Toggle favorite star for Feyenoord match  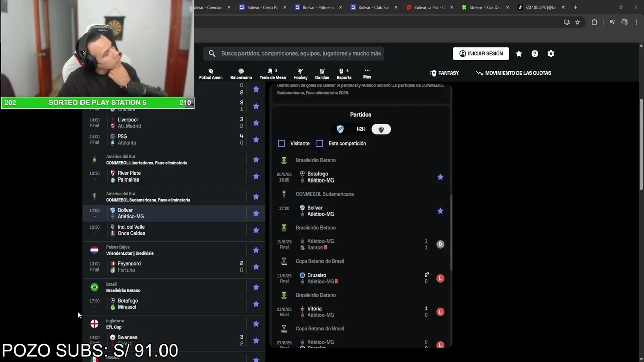[256, 267]
